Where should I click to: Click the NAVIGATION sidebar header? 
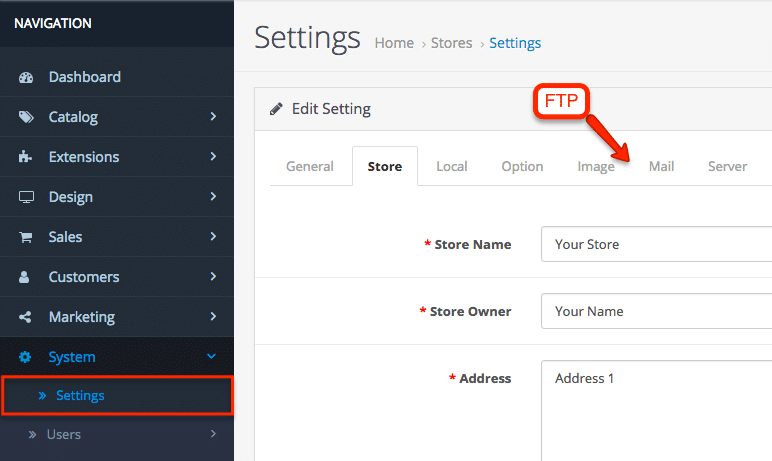pyautogui.click(x=53, y=23)
